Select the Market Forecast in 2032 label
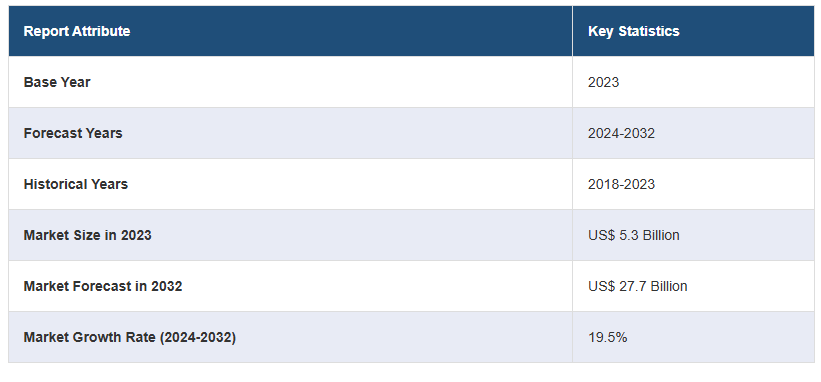 click(x=103, y=286)
